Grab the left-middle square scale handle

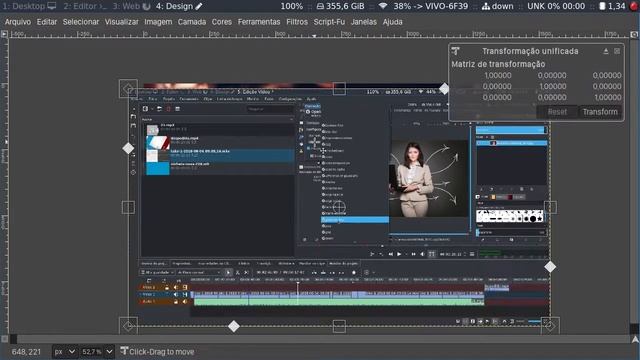128,207
